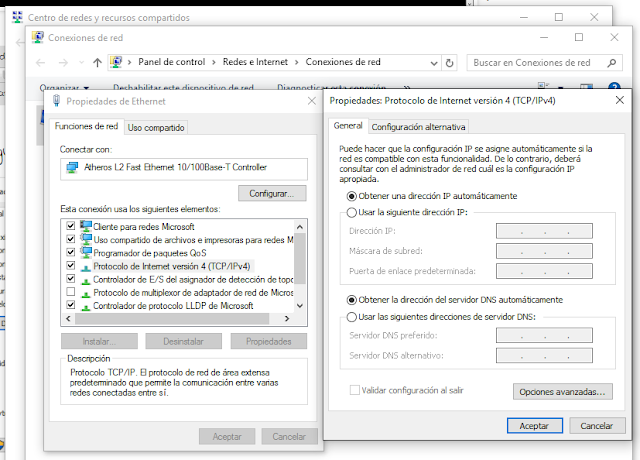This screenshot has width=640, height=460.
Task: Click Configurar button
Action: click(x=272, y=193)
